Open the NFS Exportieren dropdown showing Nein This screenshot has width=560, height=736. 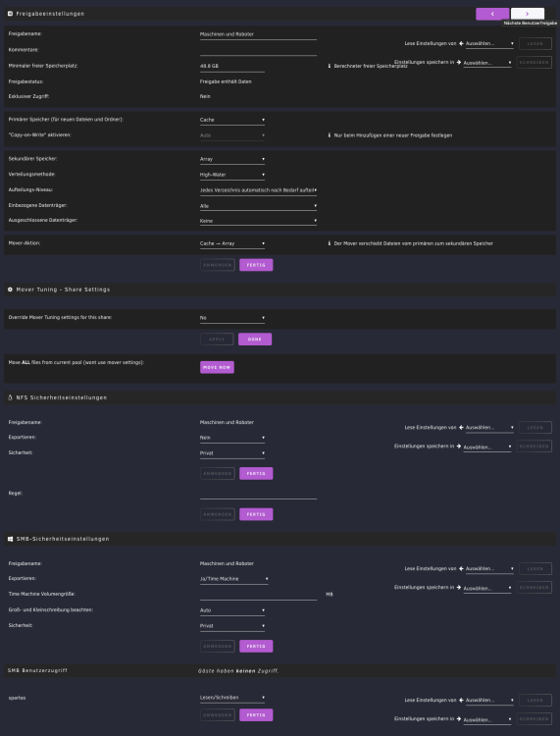[x=232, y=438]
